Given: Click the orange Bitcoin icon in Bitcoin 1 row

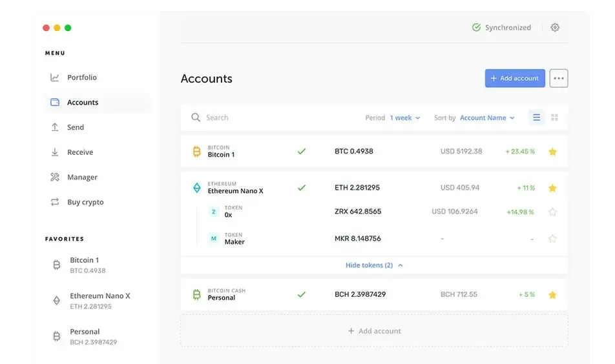Looking at the screenshot, I should click(197, 151).
